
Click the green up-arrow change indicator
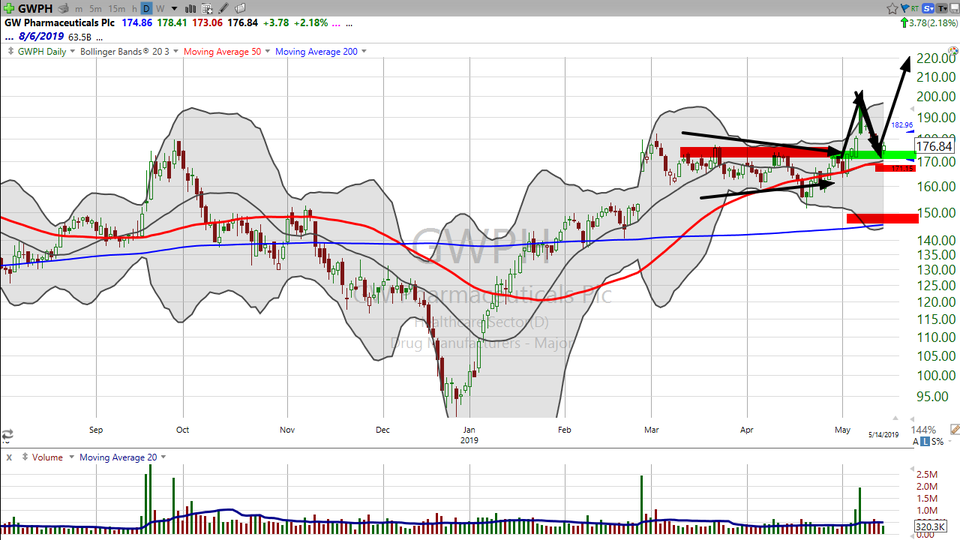tap(904, 23)
